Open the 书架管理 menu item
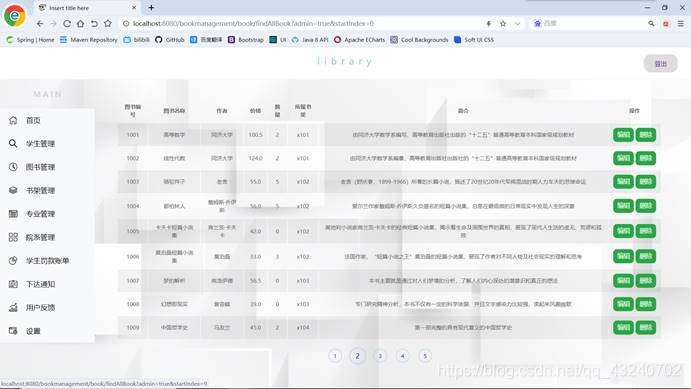Viewport: 691px width, 389px height. click(x=41, y=190)
